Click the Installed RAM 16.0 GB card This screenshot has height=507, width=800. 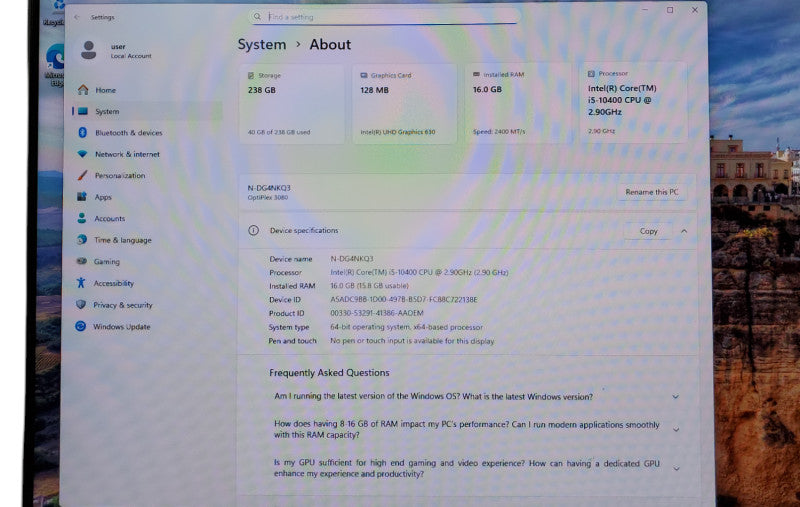click(x=517, y=103)
